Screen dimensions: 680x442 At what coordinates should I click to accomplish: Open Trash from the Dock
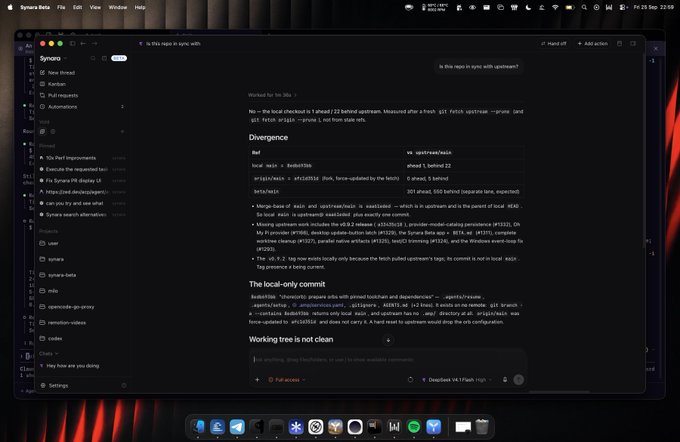click(x=482, y=427)
